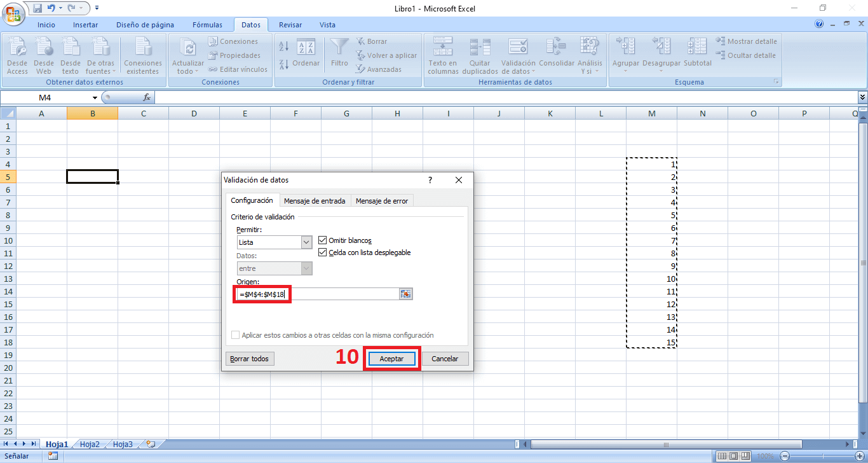Switch to Mensaje de error tab
Viewport: 868px width, 463px height.
[382, 201]
